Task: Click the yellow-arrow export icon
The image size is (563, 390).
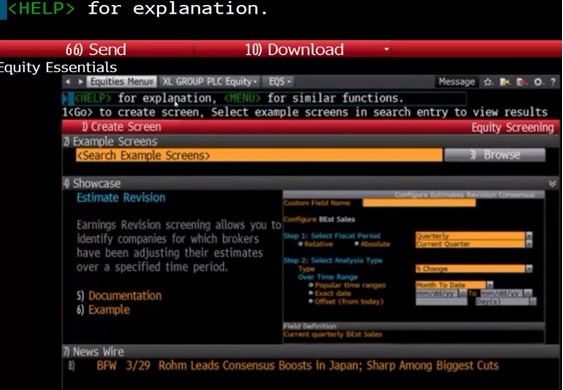Action: (505, 82)
